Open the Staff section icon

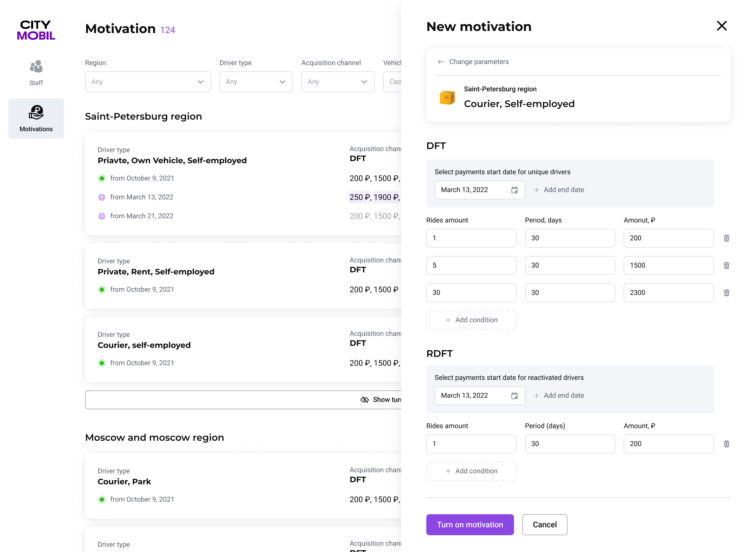pos(36,66)
